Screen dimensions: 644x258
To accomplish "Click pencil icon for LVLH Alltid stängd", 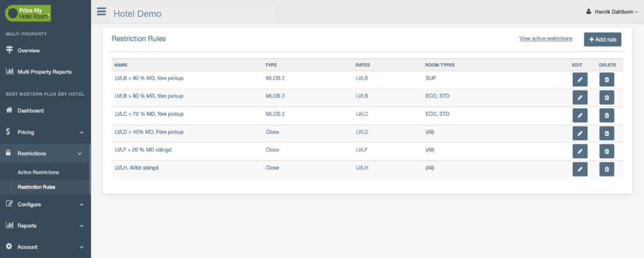I will click(580, 169).
